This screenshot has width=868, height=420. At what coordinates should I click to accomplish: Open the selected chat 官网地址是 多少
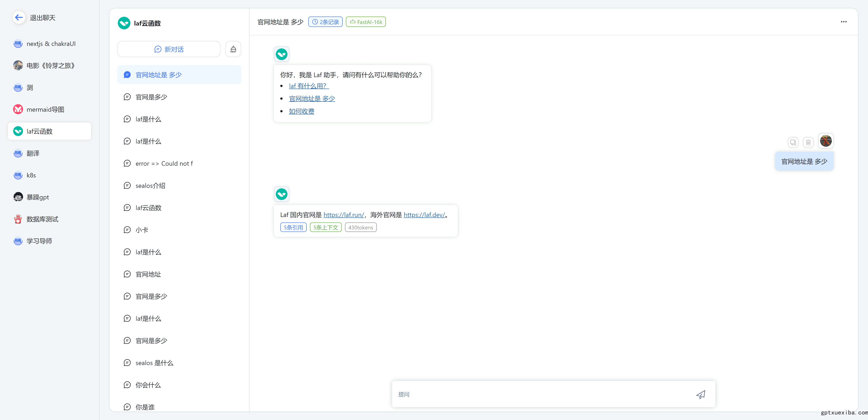click(179, 75)
